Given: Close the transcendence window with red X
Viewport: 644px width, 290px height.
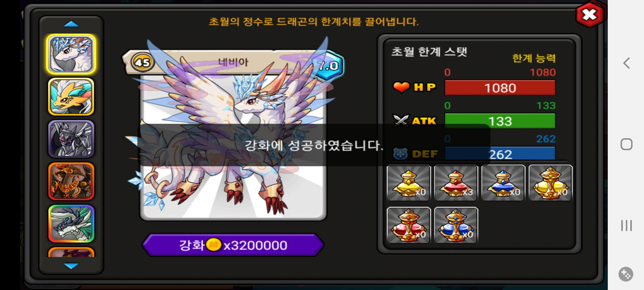Looking at the screenshot, I should coord(590,15).
